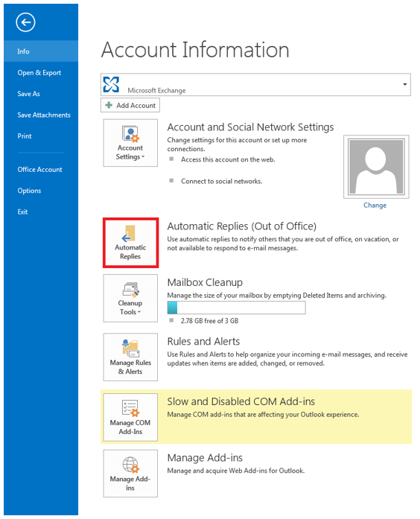Click the mailbox storage usage bar
The image size is (420, 519).
236,308
